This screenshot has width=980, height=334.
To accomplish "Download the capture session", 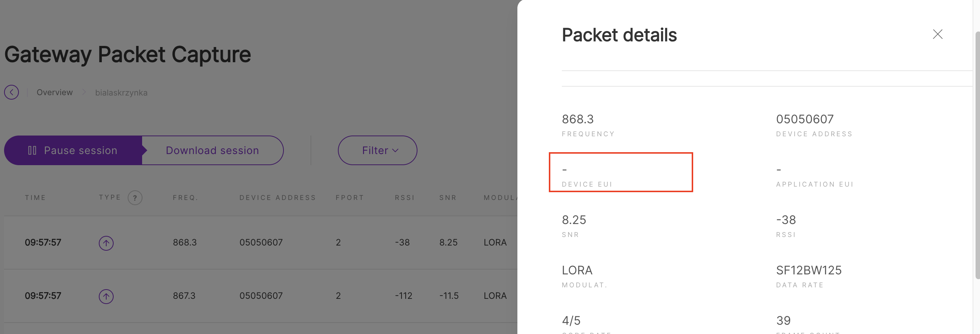I will pos(212,150).
